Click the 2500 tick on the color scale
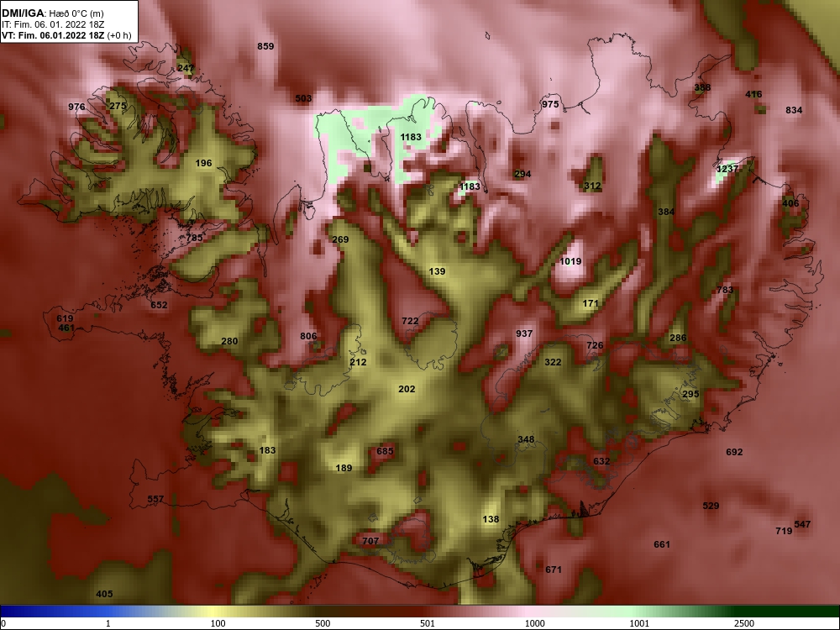This screenshot has width=840, height=630. pos(744,623)
